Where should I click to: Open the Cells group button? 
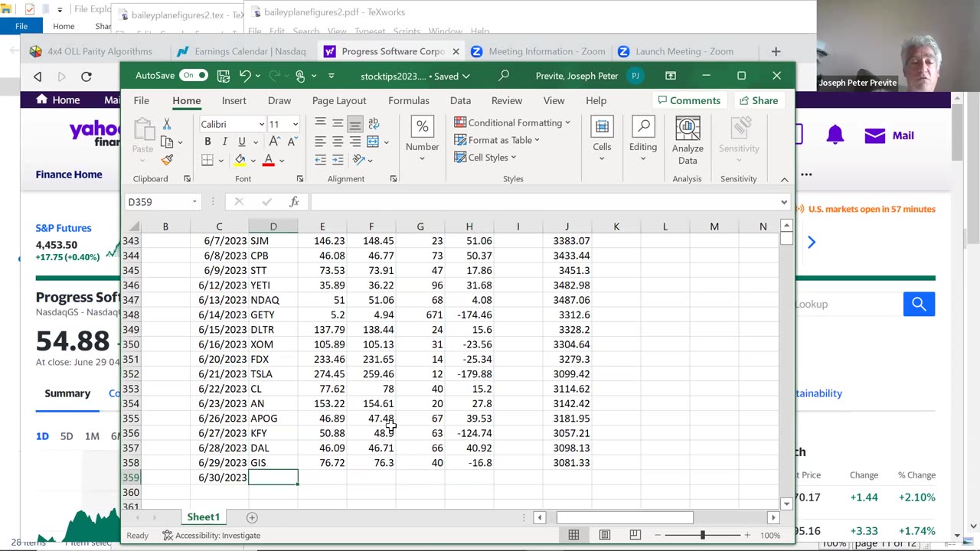pyautogui.click(x=602, y=139)
